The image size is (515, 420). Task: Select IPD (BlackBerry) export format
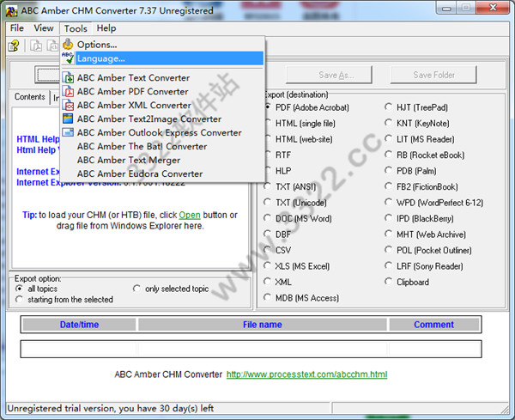point(419,218)
